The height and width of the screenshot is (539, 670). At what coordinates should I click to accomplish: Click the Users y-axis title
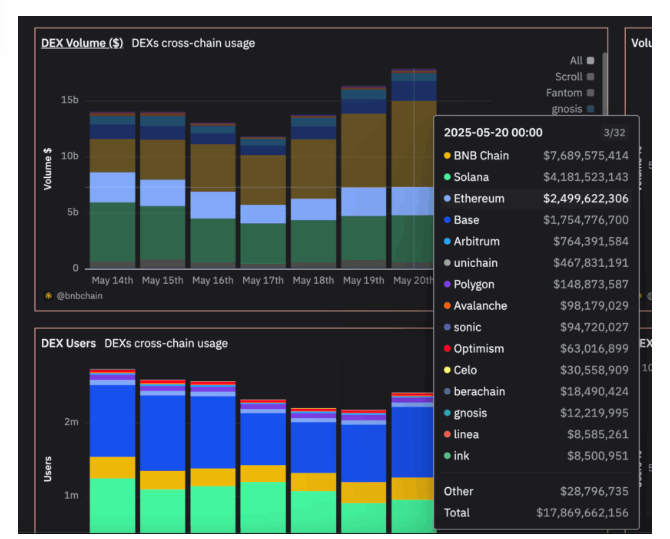[x=47, y=469]
